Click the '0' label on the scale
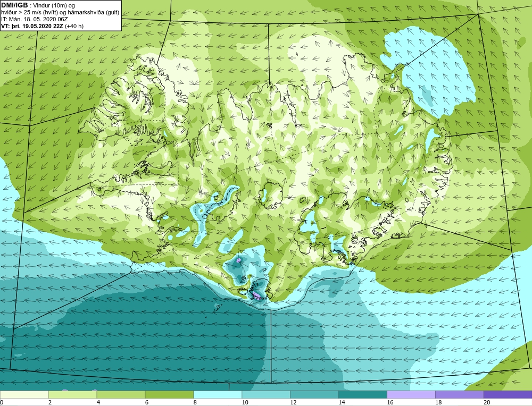 (2, 402)
